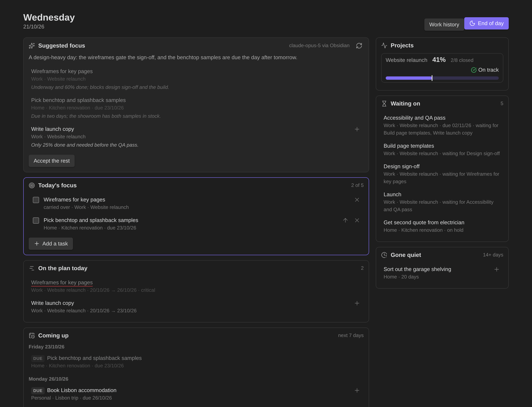The image size is (532, 407).
Task: Click the Website relaunch progress bar
Action: pos(442,78)
